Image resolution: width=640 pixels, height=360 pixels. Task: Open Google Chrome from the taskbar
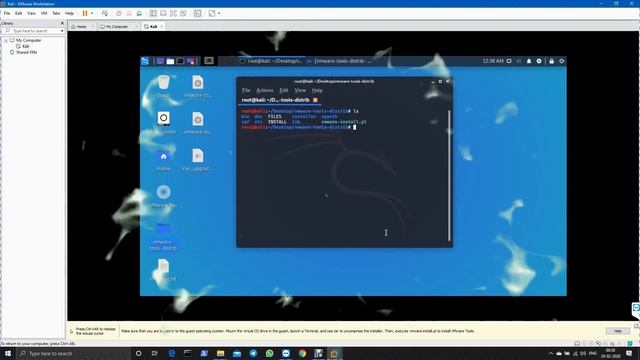pos(302,353)
